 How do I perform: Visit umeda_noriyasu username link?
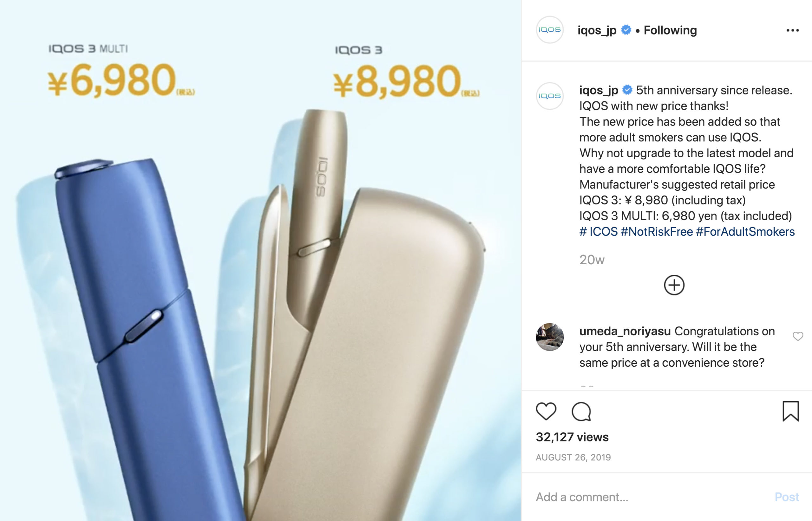[625, 331]
